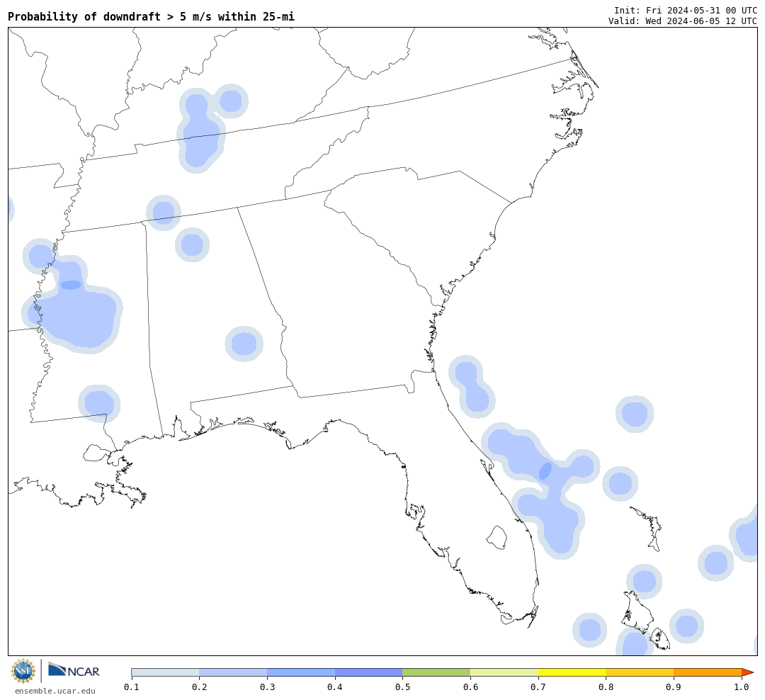The width and height of the screenshot is (765, 700).
Task: Click the 0.4–0.5 periwinkle colorbar segment
Action: 369,672
